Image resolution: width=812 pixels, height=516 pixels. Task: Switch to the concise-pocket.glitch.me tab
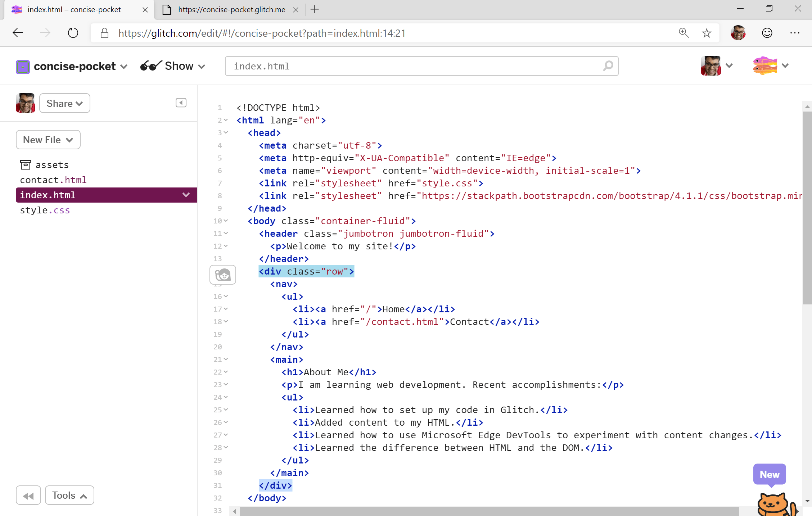[230, 10]
